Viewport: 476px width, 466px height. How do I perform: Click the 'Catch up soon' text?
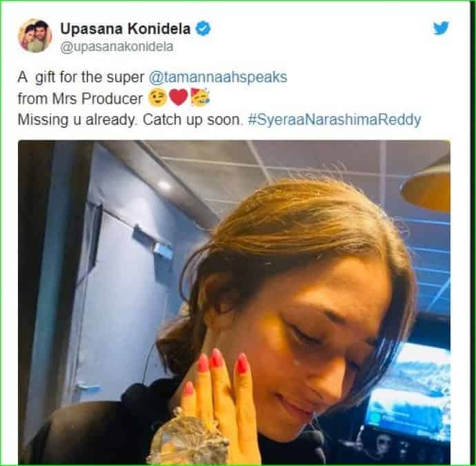tap(192, 119)
